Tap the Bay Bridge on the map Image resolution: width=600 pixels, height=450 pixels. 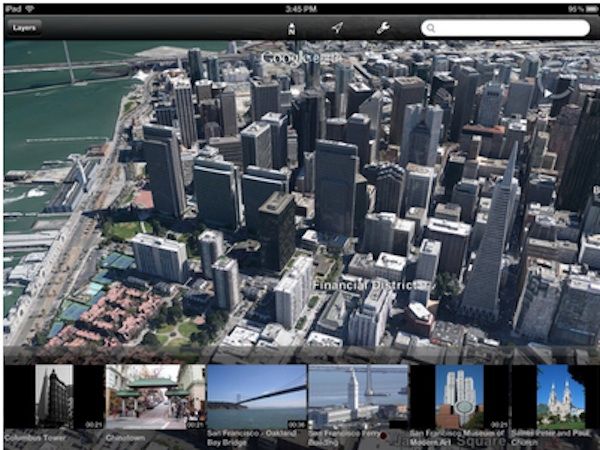(x=70, y=65)
